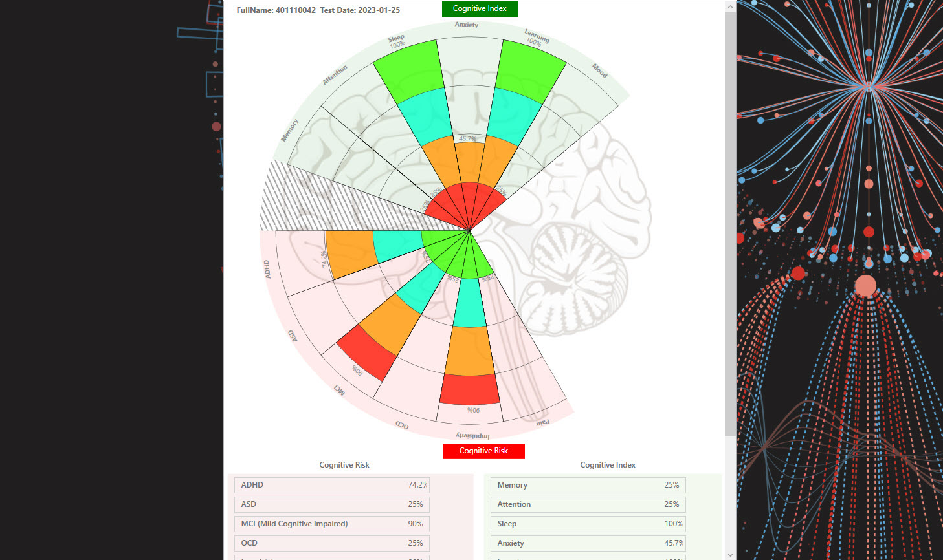Click the Cognitive Index table heading
943x560 pixels.
(x=608, y=465)
